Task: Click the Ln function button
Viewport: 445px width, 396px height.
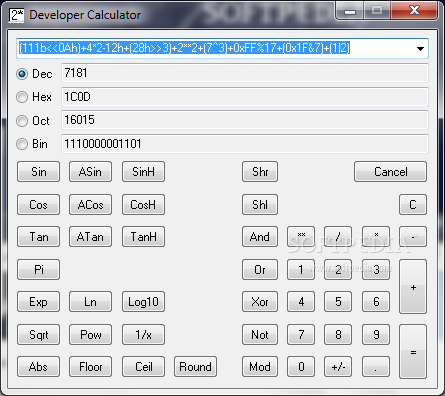Action: coord(90,302)
